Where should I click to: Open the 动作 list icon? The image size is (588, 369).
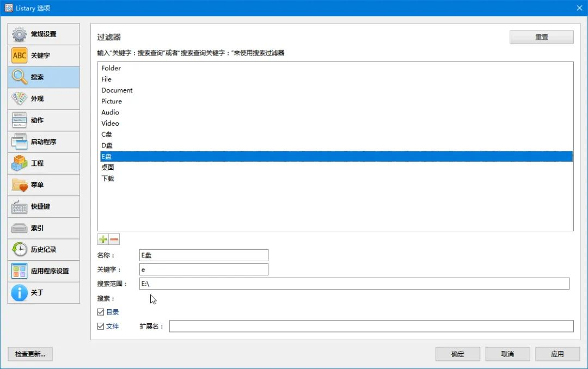click(x=19, y=120)
